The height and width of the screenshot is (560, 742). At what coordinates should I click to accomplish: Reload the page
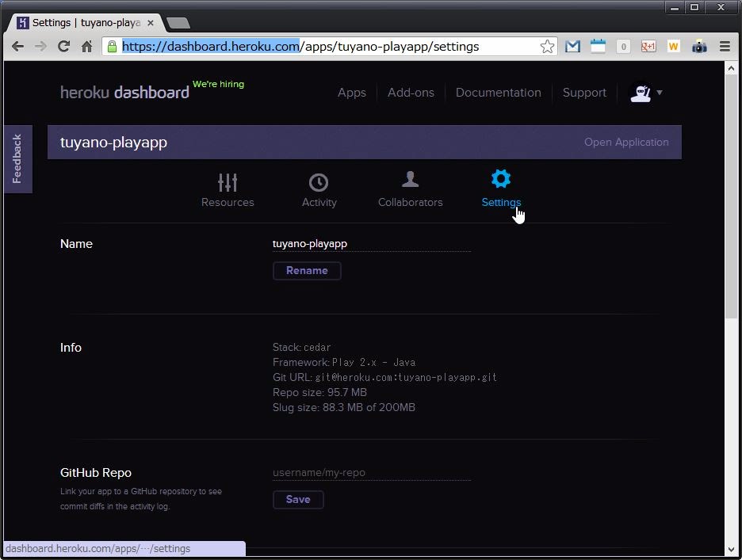(63, 47)
